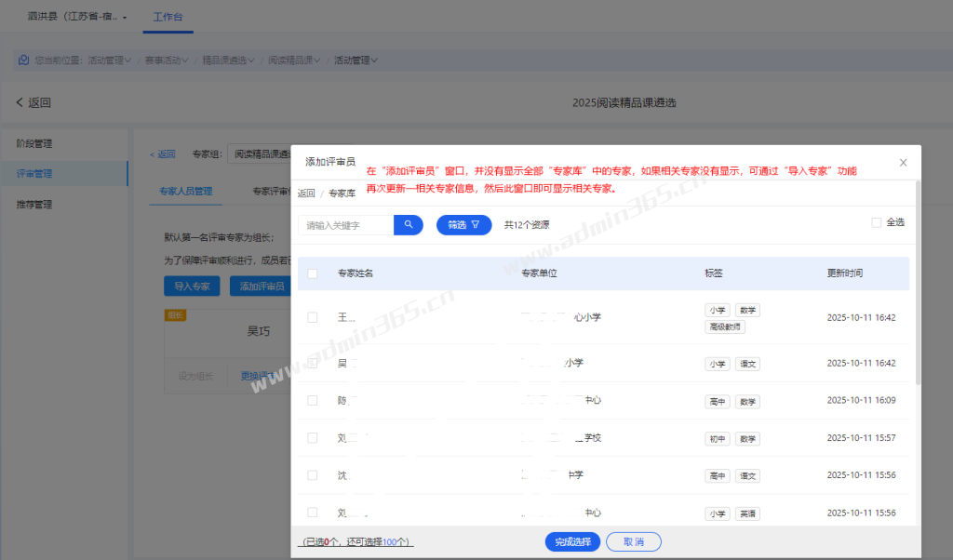Viewport: 953px width, 560px height.
Task: Expand the 赛事活动 breadcrumb dropdown
Action: pos(167,60)
